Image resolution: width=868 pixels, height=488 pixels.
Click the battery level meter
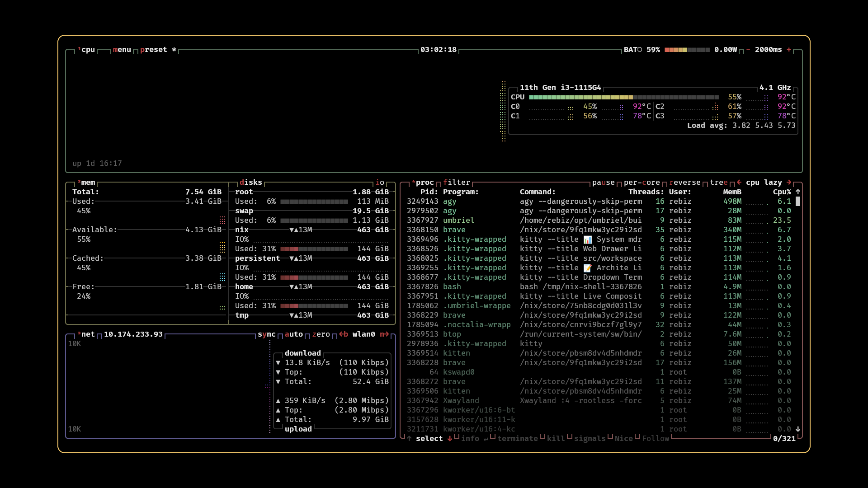click(687, 50)
